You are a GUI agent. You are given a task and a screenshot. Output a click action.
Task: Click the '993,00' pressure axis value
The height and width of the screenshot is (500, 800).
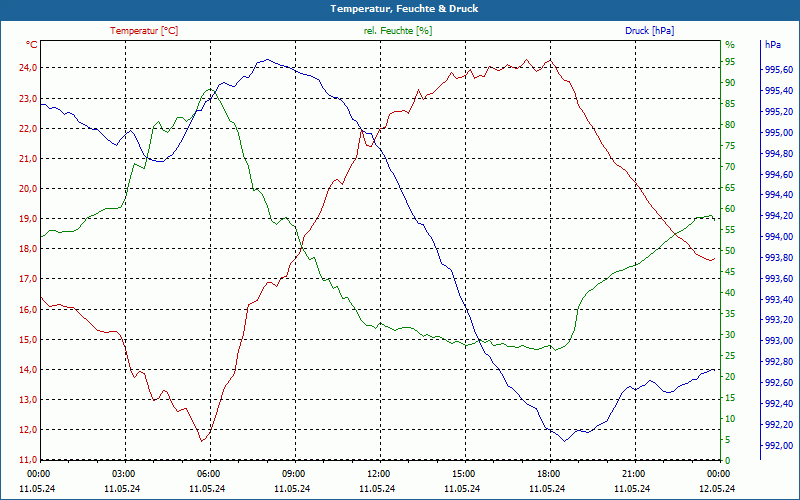click(779, 341)
